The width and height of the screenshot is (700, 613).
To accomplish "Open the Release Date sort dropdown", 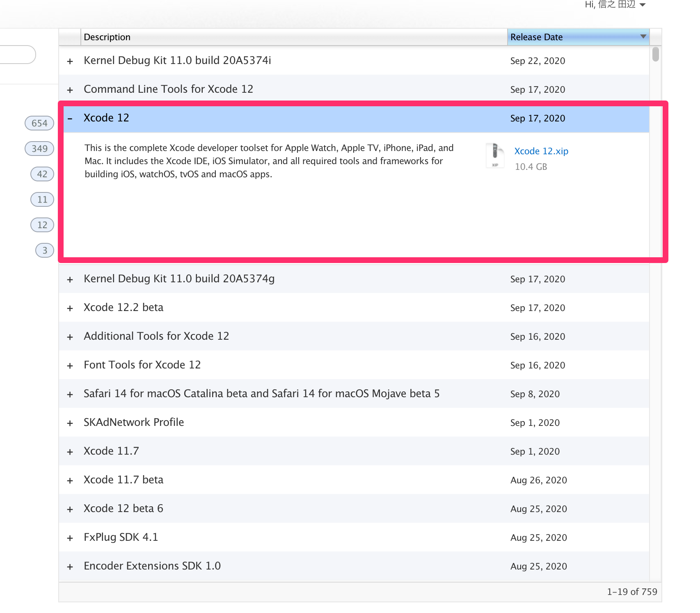I will pos(643,37).
